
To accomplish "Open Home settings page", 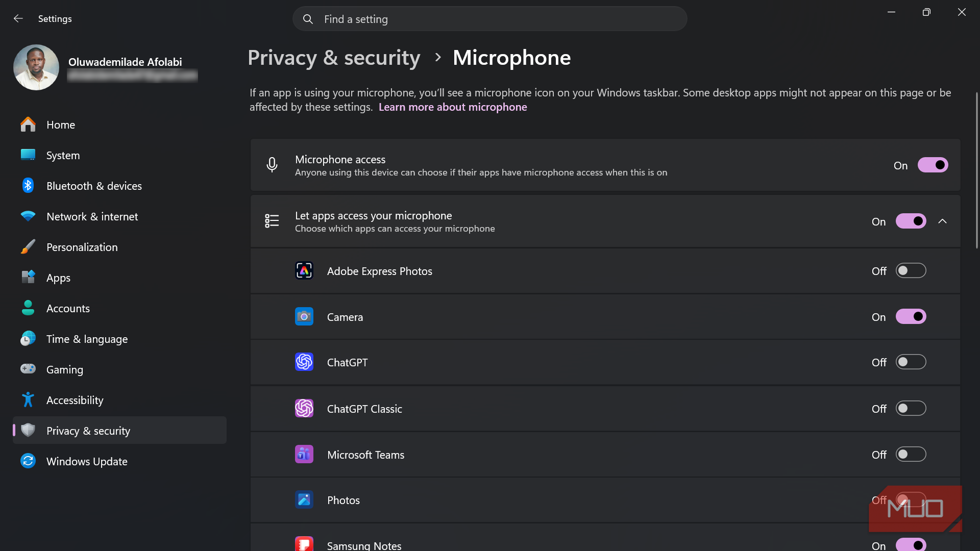I will click(x=119, y=124).
